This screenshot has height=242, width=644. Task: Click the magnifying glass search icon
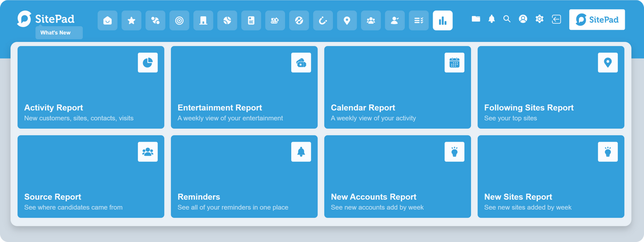507,19
